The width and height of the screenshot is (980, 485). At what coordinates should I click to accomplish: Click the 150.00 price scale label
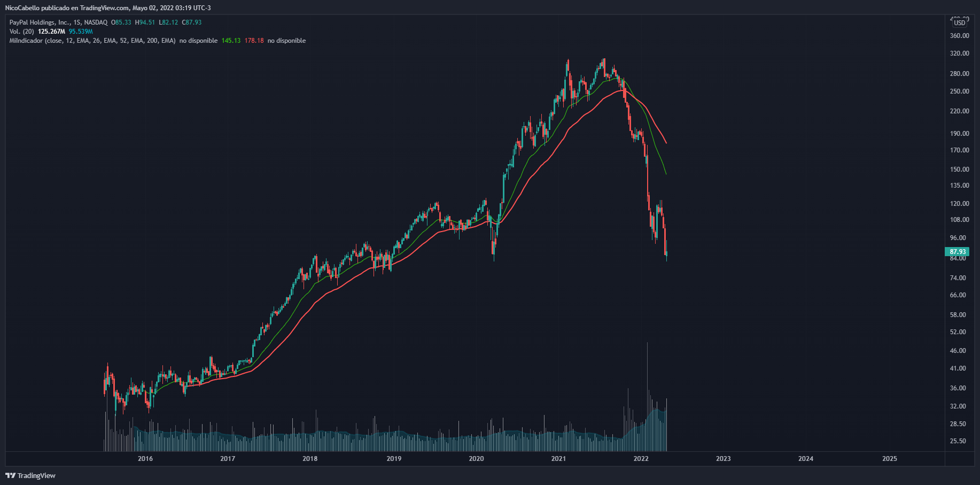tap(960, 170)
